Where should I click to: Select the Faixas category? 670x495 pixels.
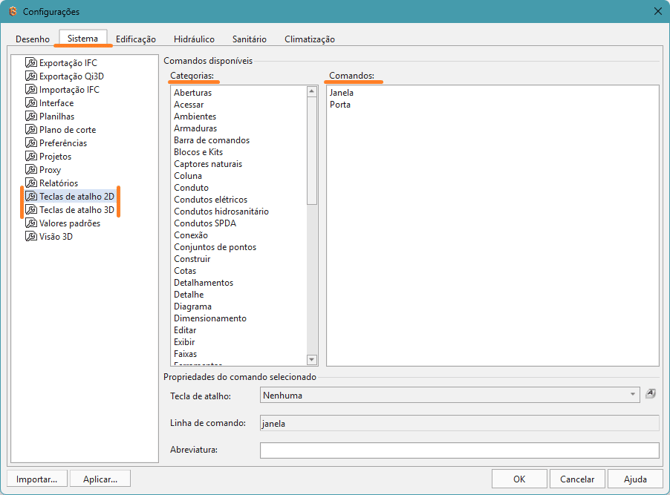[x=185, y=354]
